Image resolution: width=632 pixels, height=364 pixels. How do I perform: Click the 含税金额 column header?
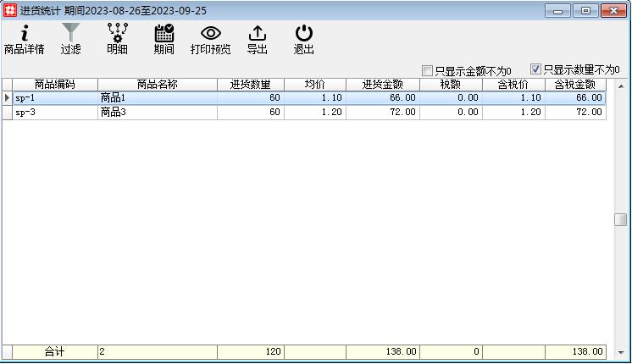575,85
